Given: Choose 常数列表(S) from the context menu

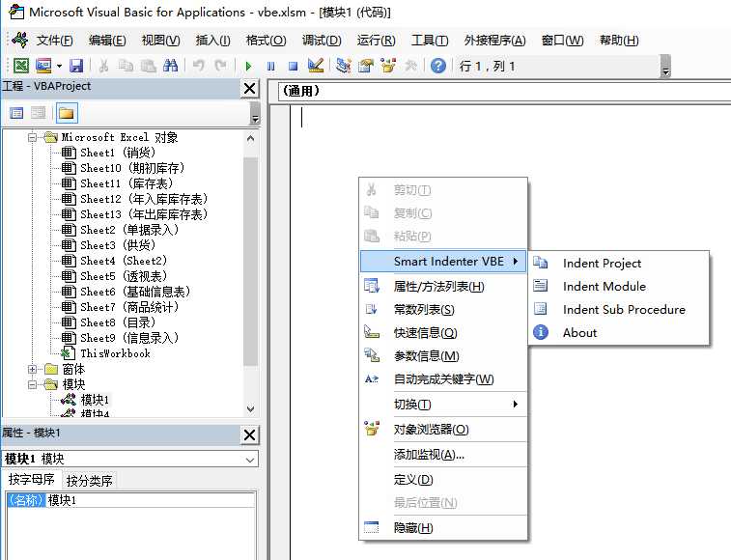Looking at the screenshot, I should coord(443,310).
